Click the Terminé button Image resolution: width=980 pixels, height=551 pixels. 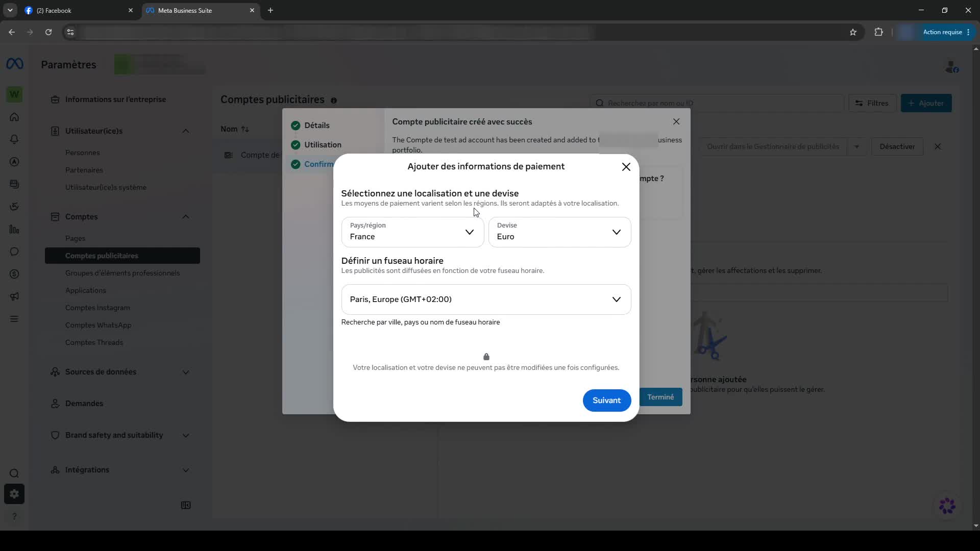(x=660, y=397)
